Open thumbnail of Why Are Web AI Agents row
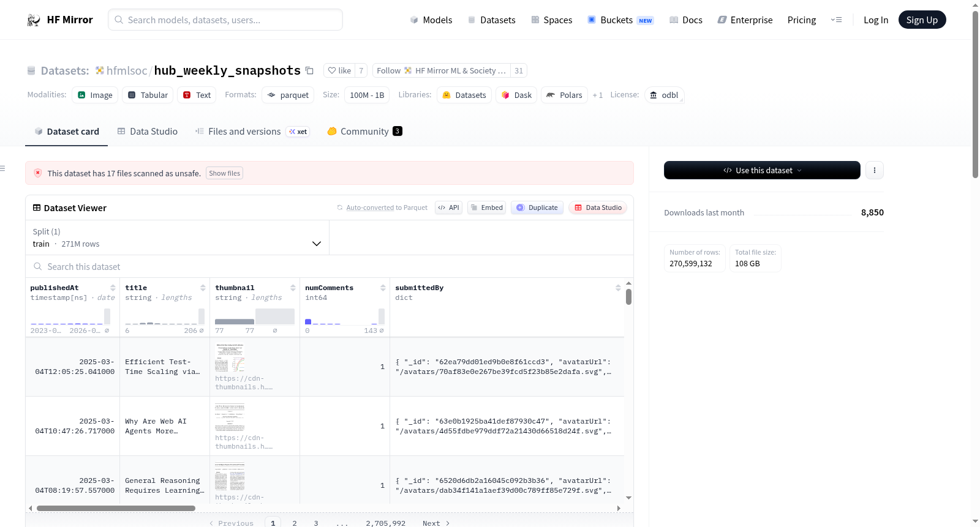This screenshot has height=527, width=980. 230,417
